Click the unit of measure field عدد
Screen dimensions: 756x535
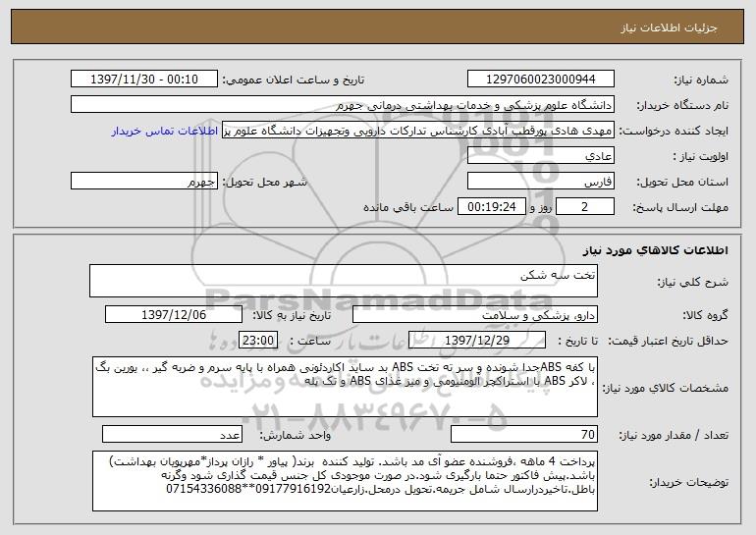[172, 434]
